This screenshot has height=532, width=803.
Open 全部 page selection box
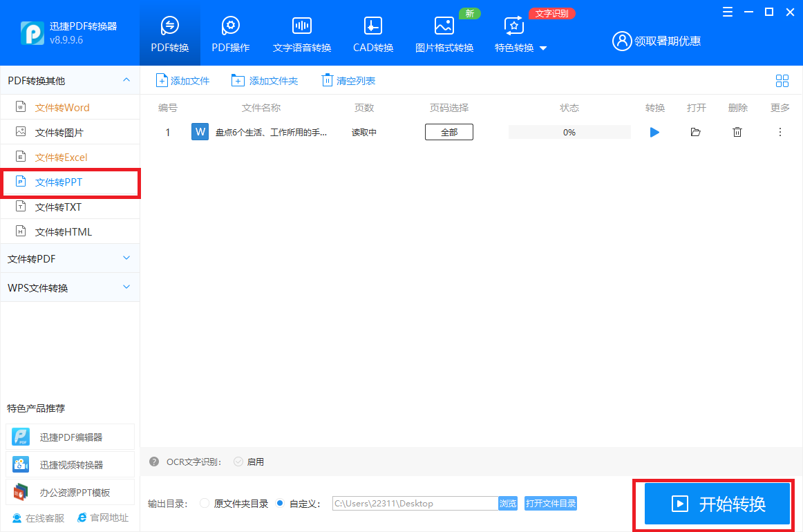tap(449, 132)
